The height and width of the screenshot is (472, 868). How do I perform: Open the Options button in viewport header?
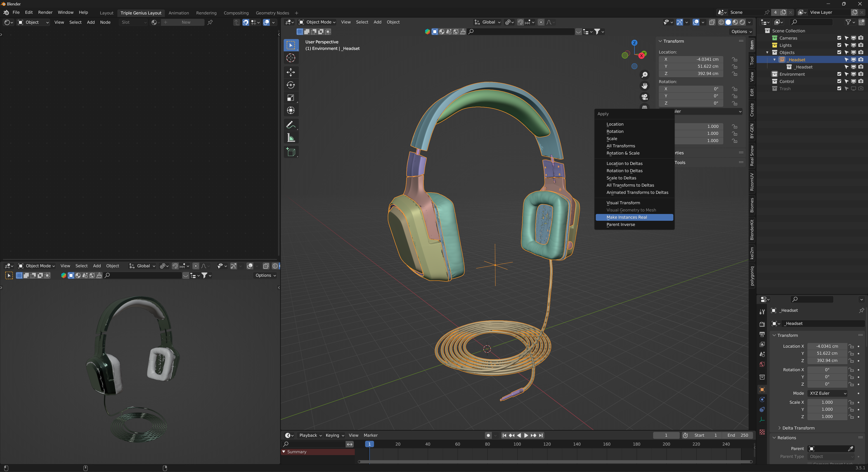click(741, 31)
